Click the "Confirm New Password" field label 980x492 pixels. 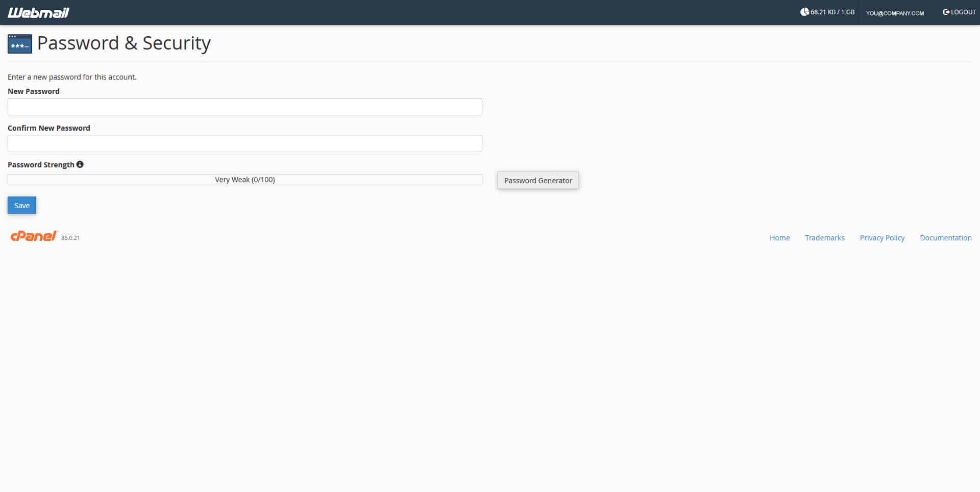[x=49, y=128]
